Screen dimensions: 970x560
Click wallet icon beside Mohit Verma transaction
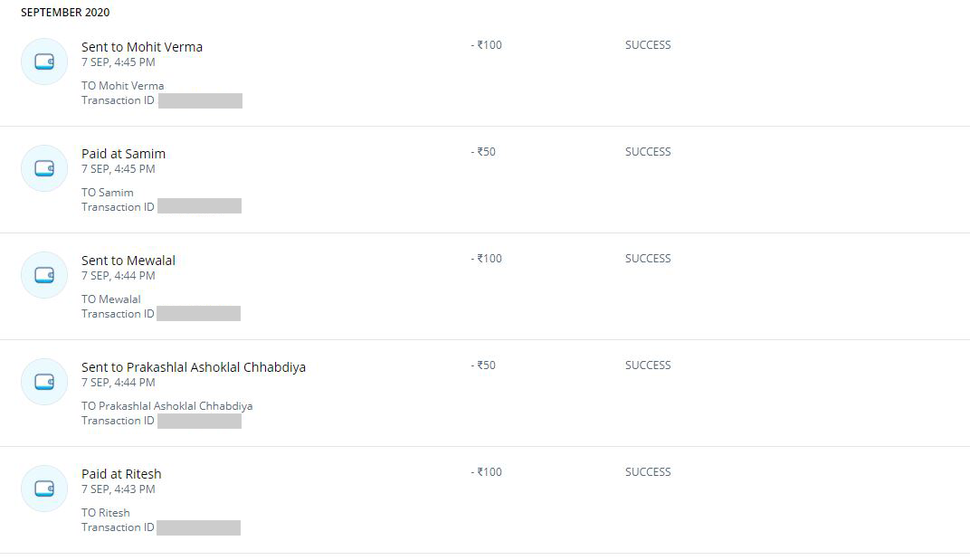pyautogui.click(x=44, y=62)
